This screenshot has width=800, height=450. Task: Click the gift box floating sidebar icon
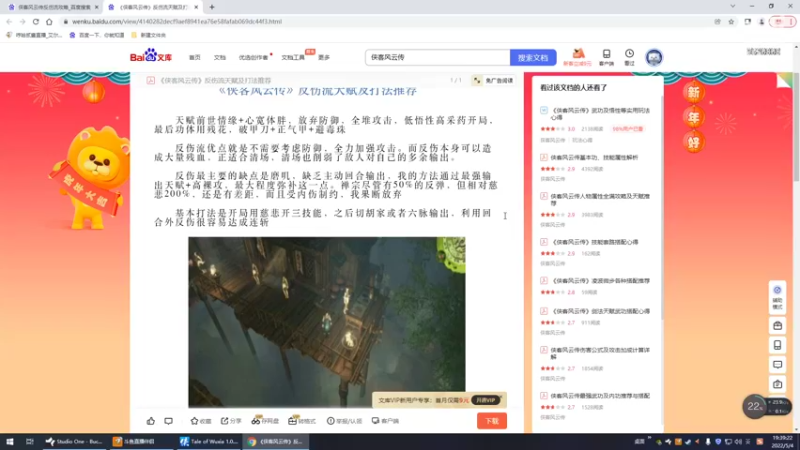point(777,326)
